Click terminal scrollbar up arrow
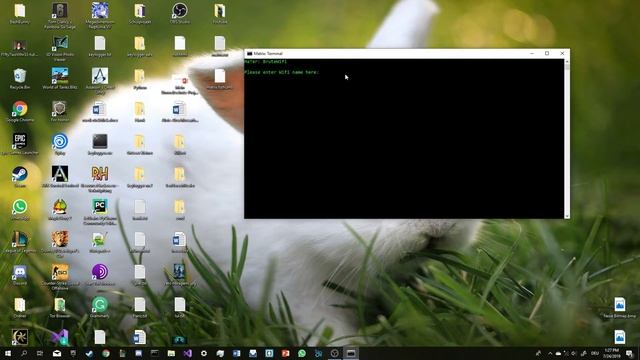 click(567, 62)
